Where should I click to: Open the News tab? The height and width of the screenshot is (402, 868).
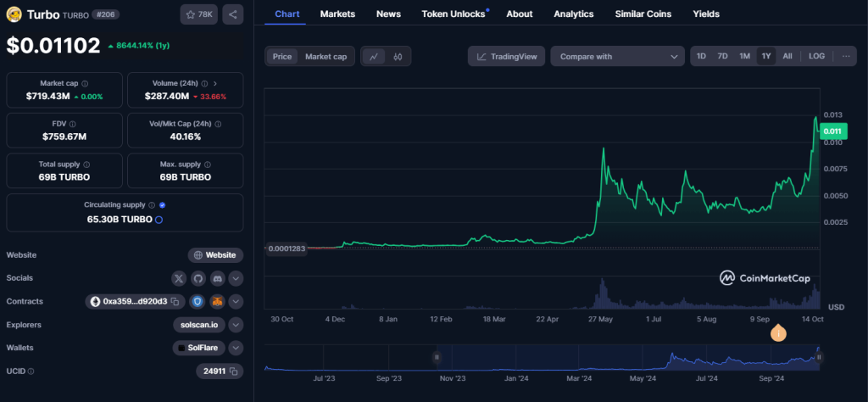388,14
